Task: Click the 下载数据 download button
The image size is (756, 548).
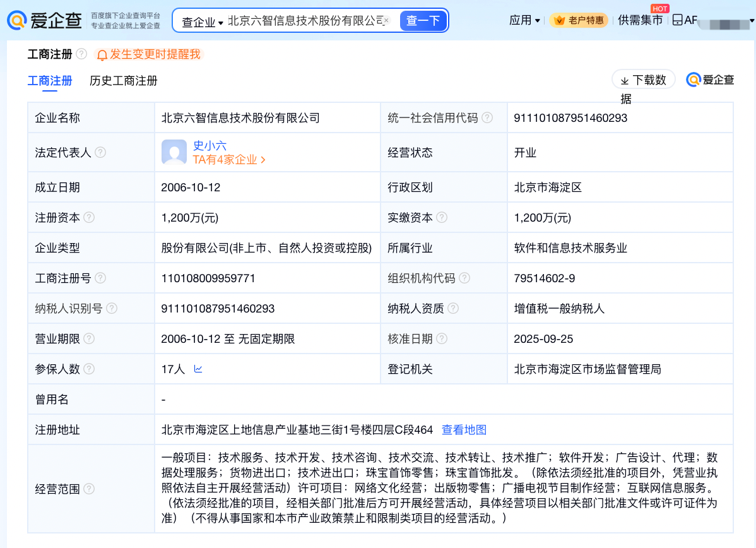Action: pos(643,80)
